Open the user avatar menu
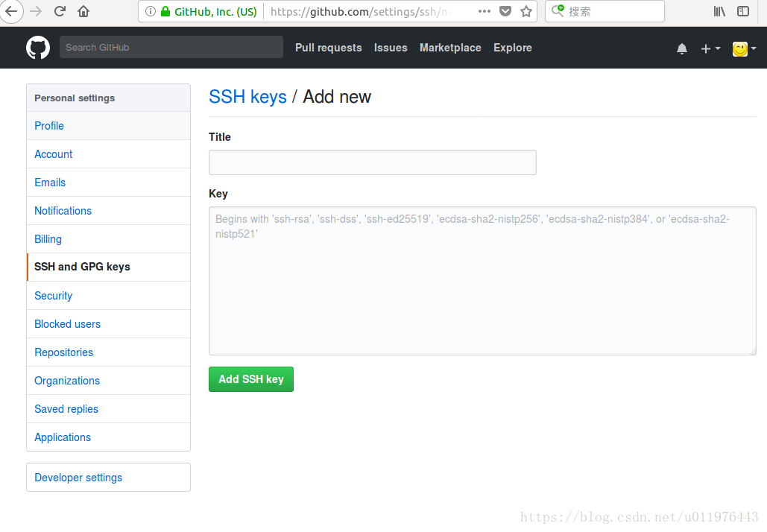Viewport: 767px width, 532px height. click(x=744, y=48)
